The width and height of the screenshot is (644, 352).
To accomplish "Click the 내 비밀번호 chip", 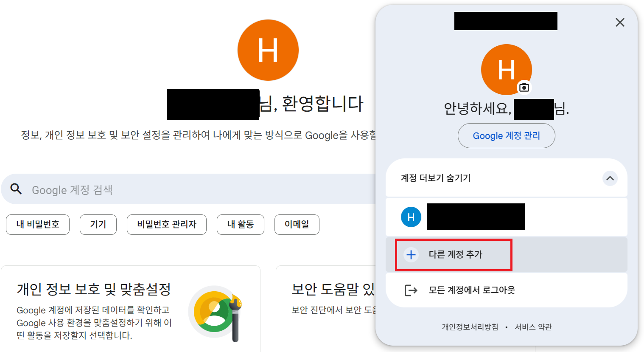I will (38, 225).
